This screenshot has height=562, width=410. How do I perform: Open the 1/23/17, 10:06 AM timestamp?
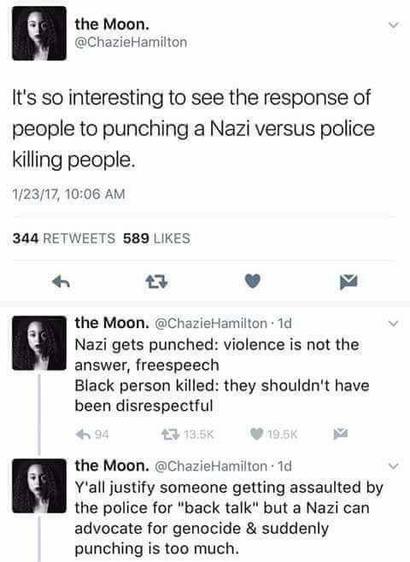click(x=69, y=194)
